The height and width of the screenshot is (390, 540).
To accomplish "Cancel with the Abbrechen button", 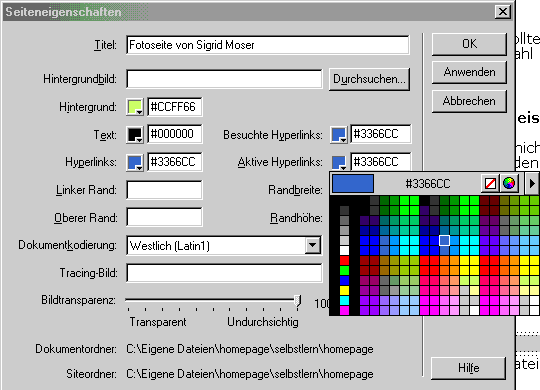I will (469, 101).
